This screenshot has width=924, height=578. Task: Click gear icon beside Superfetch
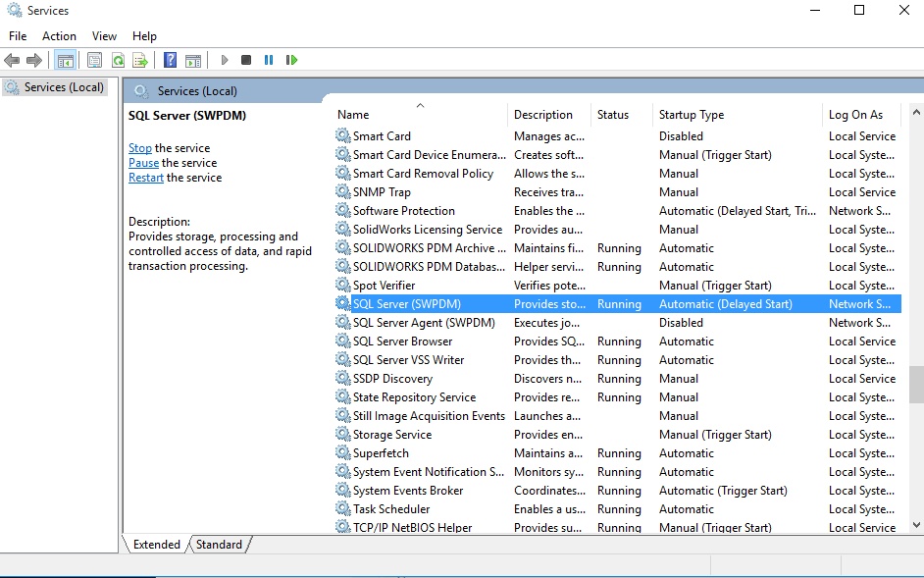point(343,453)
